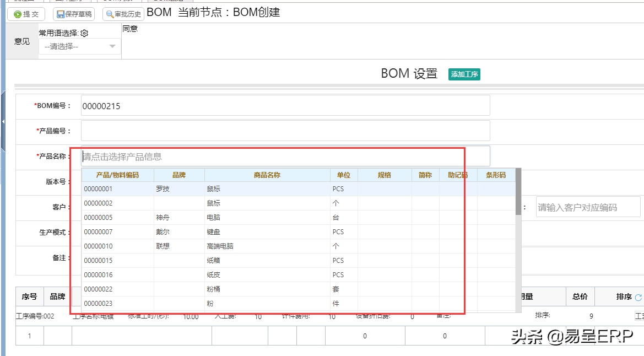The width and height of the screenshot is (644, 356).
Task: Select product row 00000001 罗技 鼠标
Action: [x=299, y=188]
